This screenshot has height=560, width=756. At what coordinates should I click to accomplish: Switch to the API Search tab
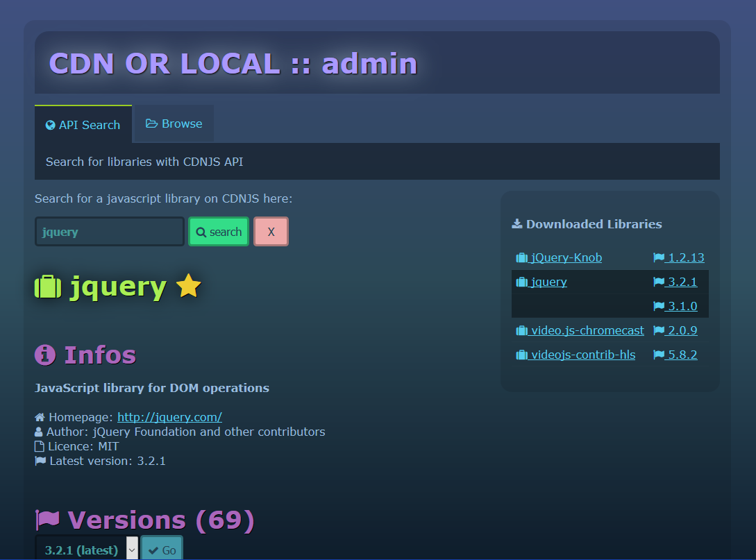pos(83,124)
